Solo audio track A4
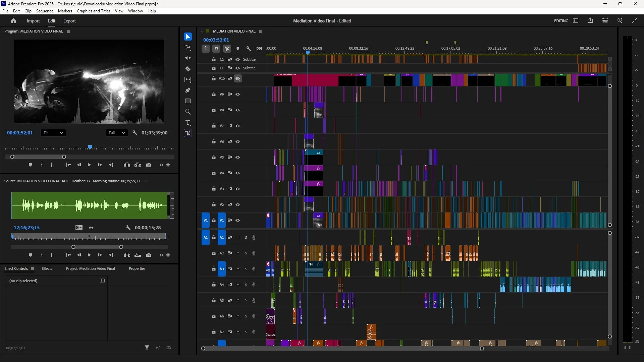Screen dimensions: 644x362 point(246,285)
